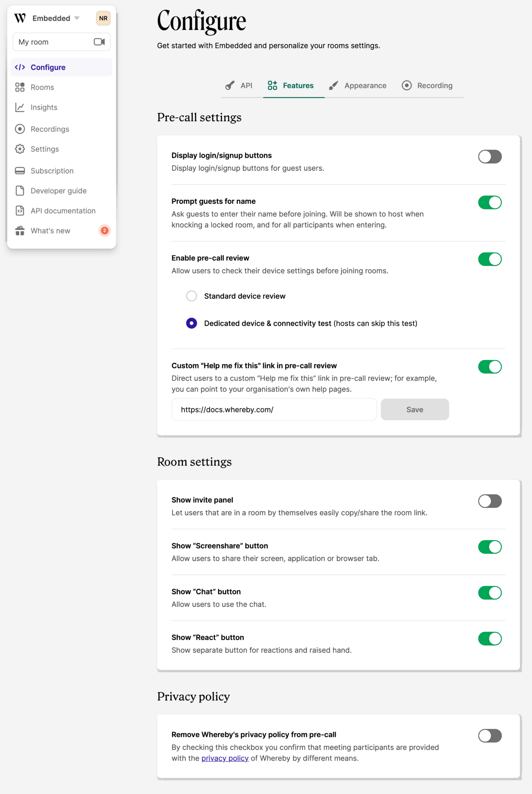Select the Rooms icon in the sidebar
Image resolution: width=532 pixels, height=794 pixels.
point(20,87)
